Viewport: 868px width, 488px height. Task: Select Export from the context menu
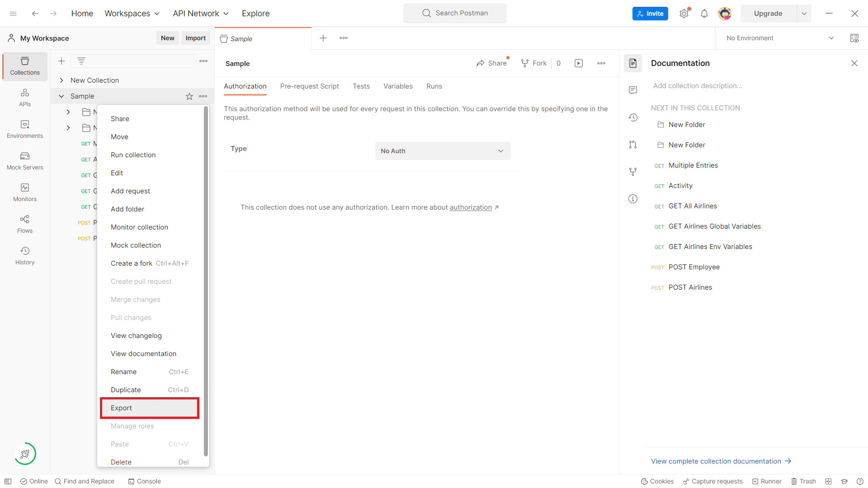[150, 408]
